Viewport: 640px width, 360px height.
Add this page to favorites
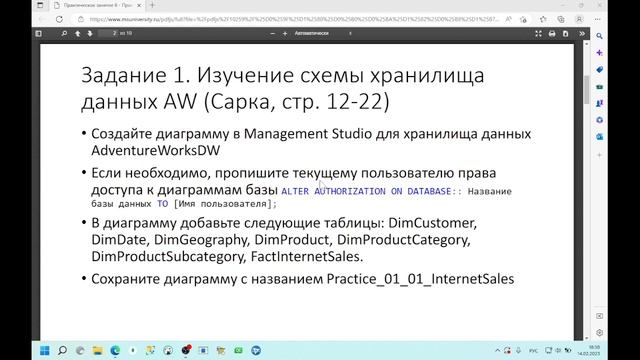[523, 19]
